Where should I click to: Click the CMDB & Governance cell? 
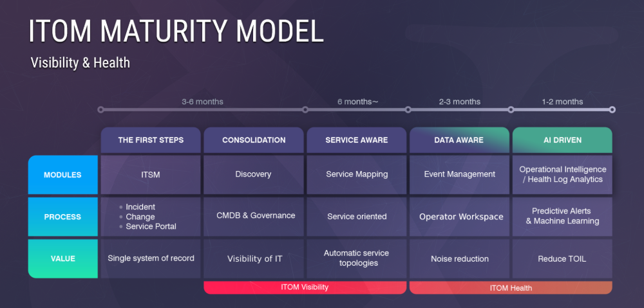pyautogui.click(x=254, y=217)
